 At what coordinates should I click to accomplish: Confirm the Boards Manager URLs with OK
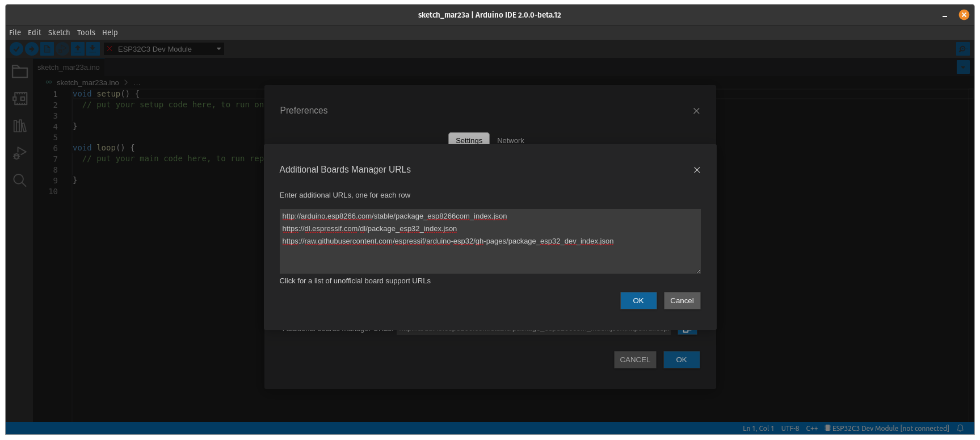[x=638, y=300]
